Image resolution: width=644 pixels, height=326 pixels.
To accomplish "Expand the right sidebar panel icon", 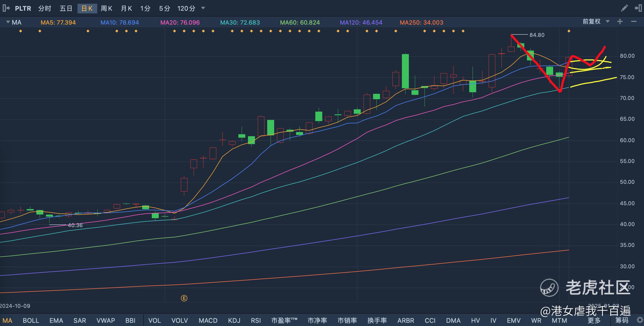I will point(638,8).
